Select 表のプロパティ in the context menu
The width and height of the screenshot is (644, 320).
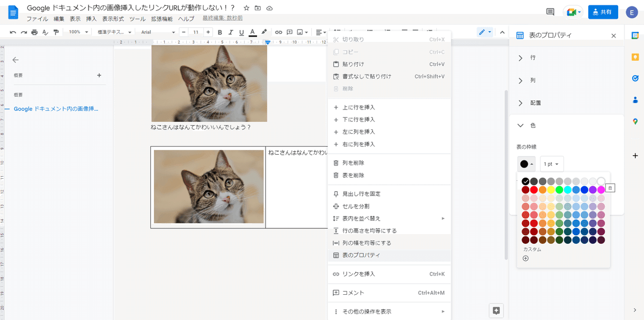click(365, 255)
